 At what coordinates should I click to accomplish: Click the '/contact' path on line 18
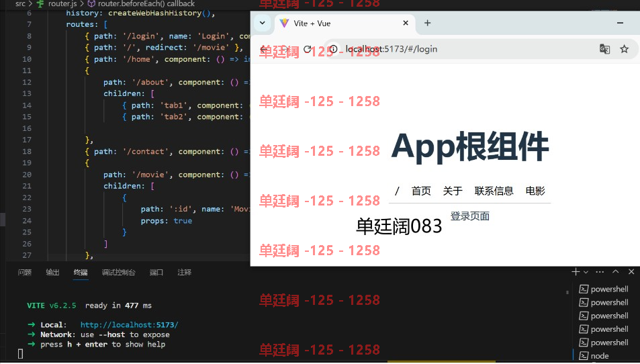(146, 152)
